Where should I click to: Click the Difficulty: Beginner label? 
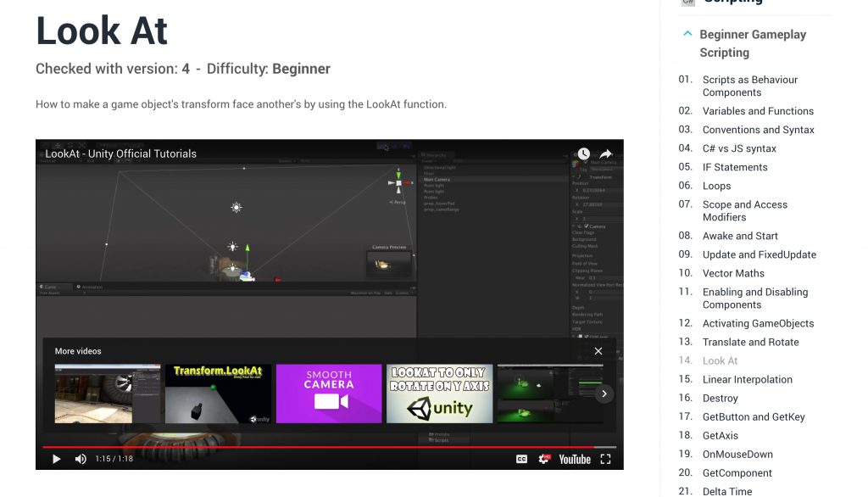[x=269, y=69]
